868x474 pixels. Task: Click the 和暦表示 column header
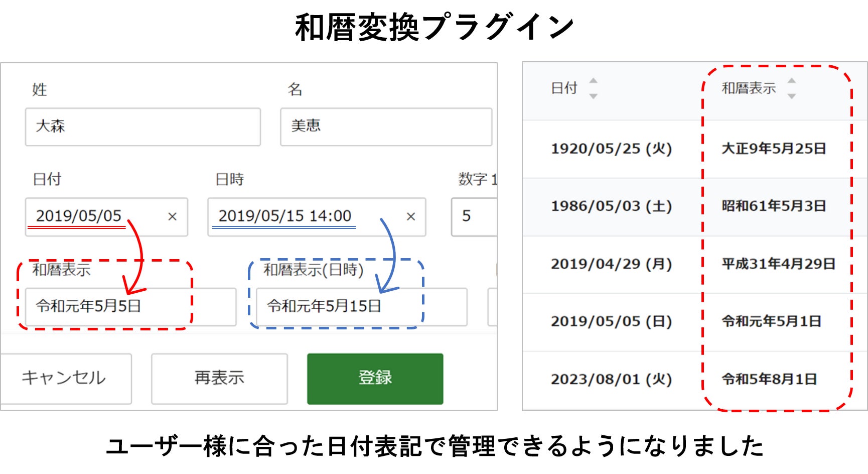tap(749, 88)
